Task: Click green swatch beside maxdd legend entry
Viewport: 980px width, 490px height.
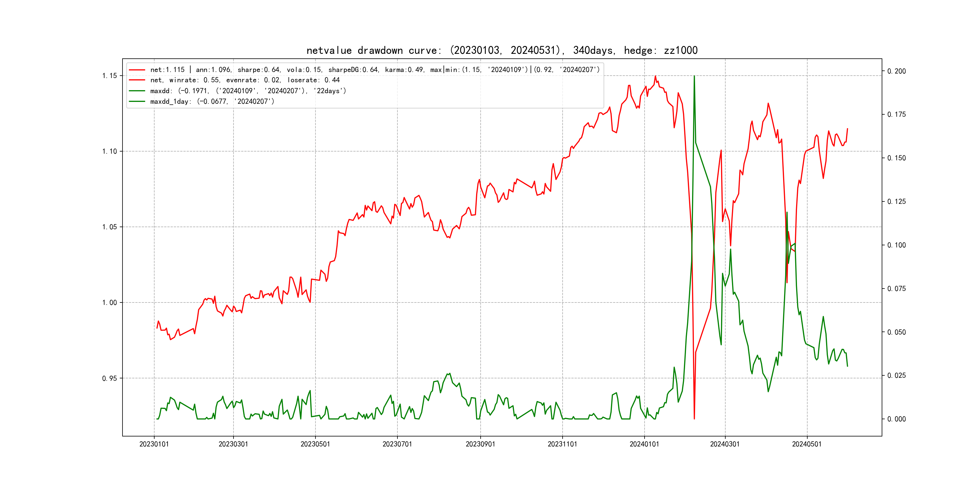Action: (x=137, y=91)
